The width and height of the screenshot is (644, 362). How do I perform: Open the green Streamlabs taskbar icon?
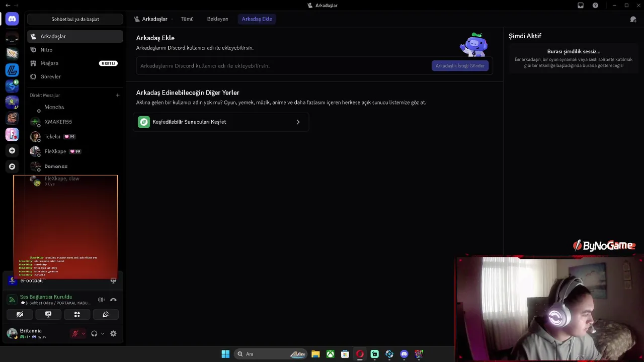(374, 354)
